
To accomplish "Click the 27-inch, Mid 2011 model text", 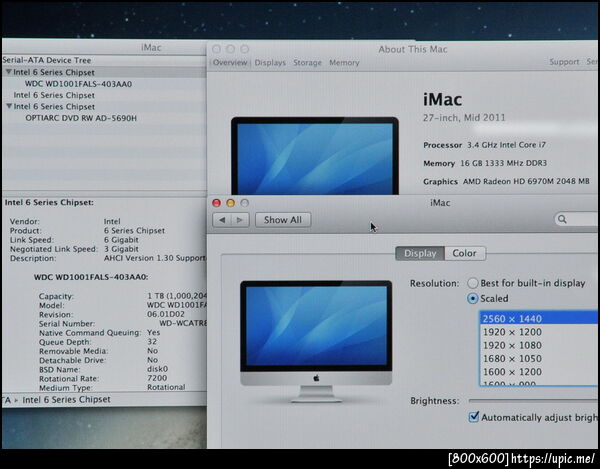I will tap(464, 117).
